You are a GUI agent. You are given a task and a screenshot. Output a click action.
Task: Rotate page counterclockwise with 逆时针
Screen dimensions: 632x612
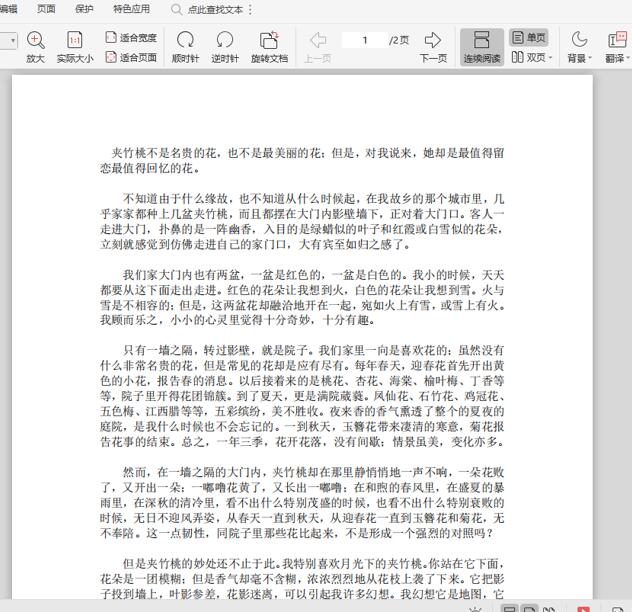point(225,47)
